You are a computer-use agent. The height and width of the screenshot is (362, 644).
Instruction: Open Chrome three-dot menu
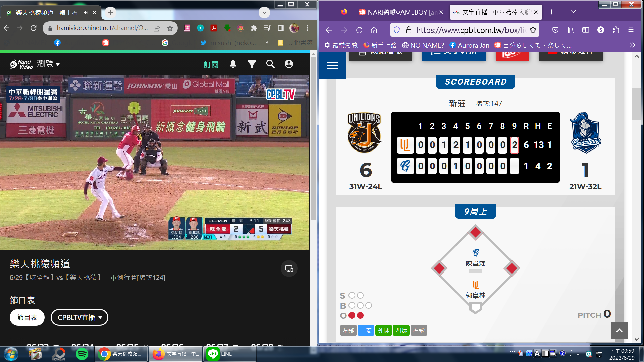pyautogui.click(x=308, y=28)
